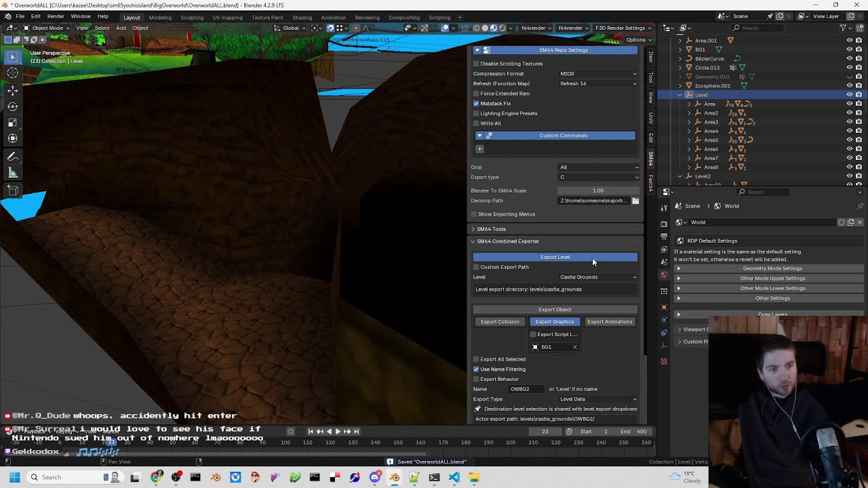The image size is (868, 488).
Task: Open Export Type Level Data dropdown
Action: coord(598,399)
